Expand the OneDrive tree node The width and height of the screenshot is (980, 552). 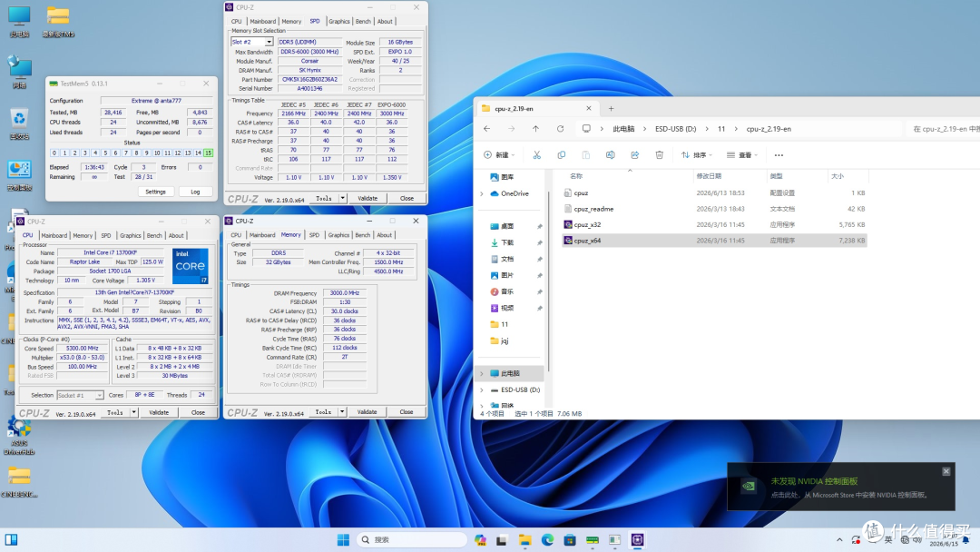pos(482,193)
